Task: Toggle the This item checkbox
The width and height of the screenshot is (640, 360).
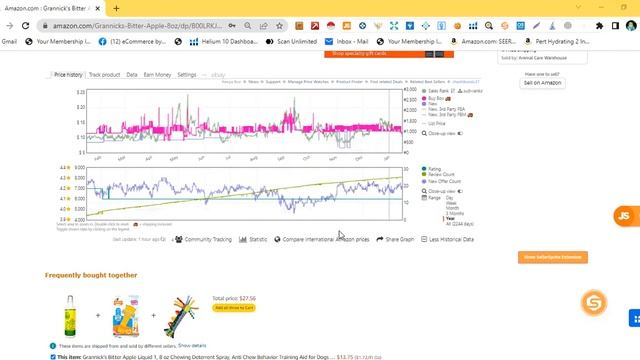Action: point(53,357)
